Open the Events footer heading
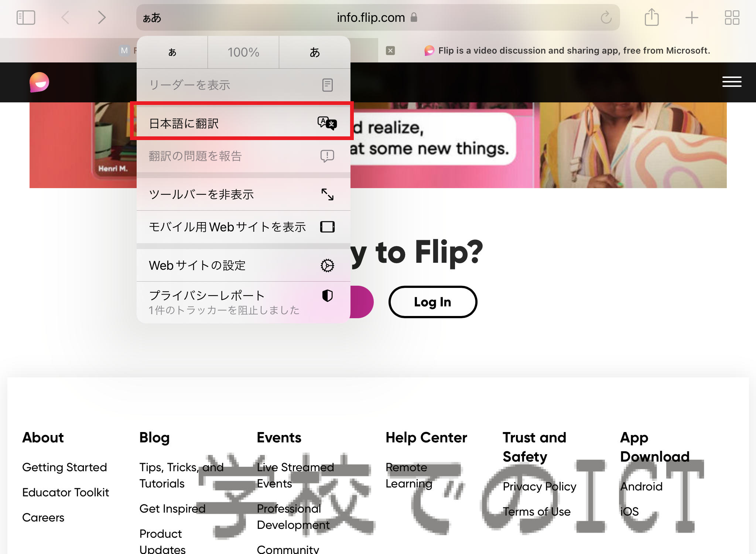Screen dimensions: 756x554 (x=279, y=438)
